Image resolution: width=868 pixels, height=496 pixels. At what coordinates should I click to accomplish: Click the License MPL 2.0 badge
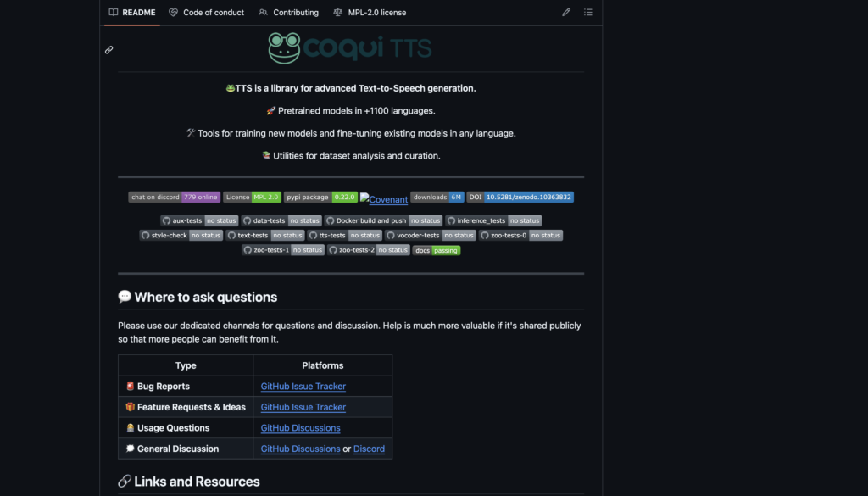point(252,197)
